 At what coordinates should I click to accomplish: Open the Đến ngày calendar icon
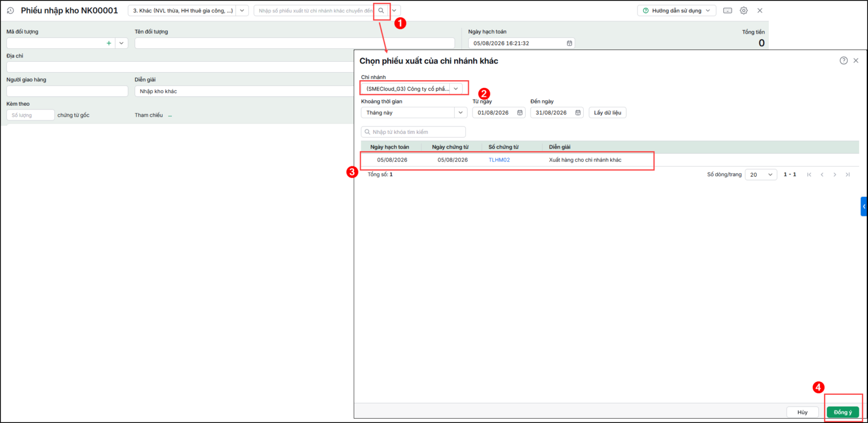click(x=578, y=113)
